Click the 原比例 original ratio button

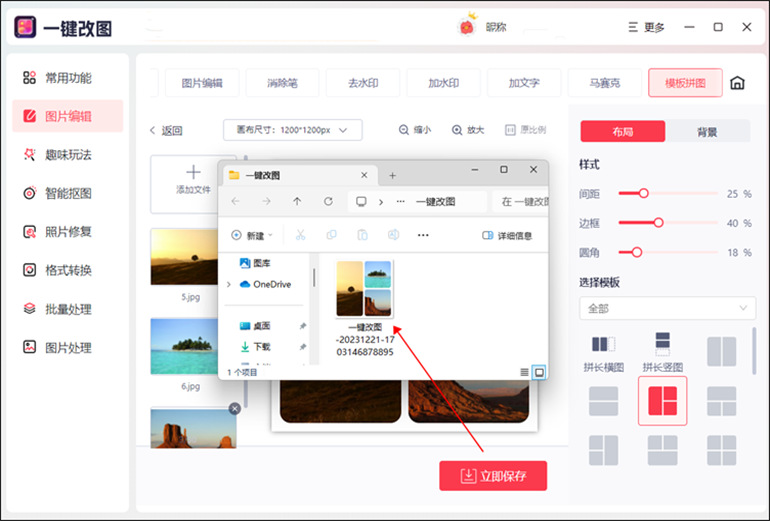point(525,130)
